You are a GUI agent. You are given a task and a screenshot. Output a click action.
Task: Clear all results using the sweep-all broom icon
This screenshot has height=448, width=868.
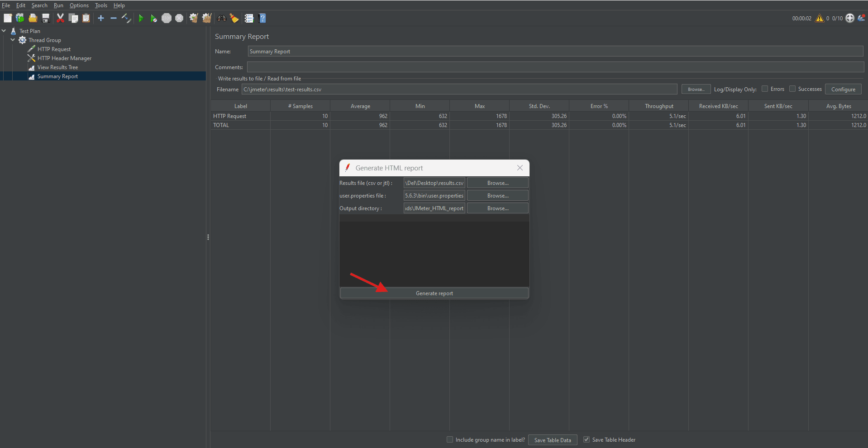tap(207, 18)
